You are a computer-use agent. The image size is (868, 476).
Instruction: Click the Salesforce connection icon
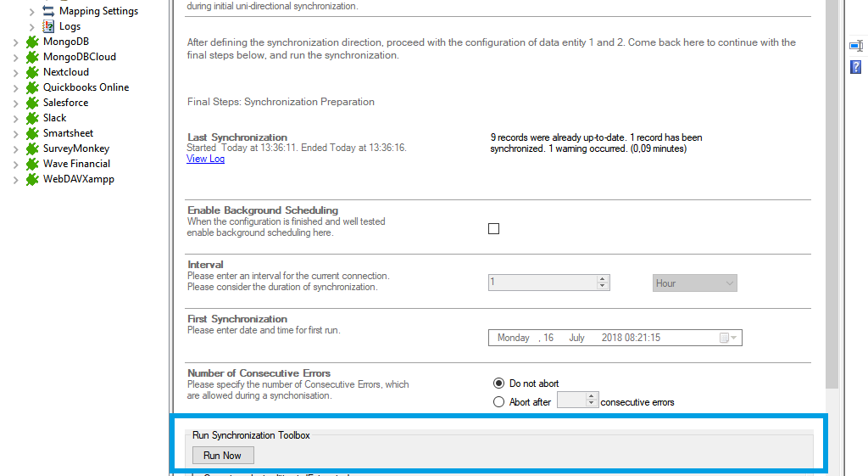(x=32, y=103)
